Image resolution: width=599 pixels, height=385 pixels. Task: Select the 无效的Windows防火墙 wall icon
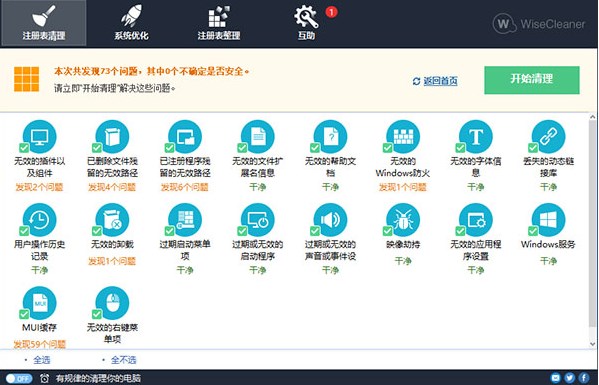pyautogui.click(x=403, y=137)
